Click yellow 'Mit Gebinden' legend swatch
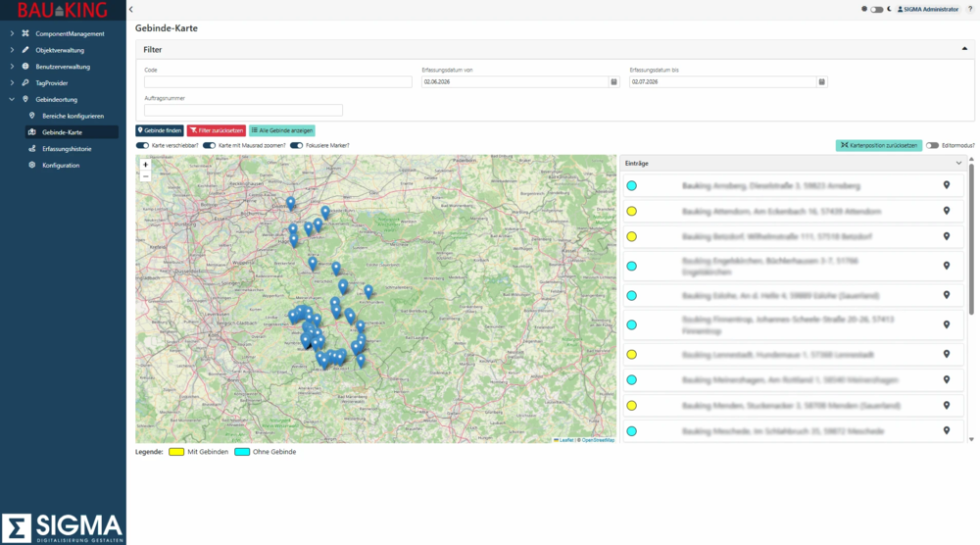Image resolution: width=980 pixels, height=545 pixels. click(x=176, y=452)
